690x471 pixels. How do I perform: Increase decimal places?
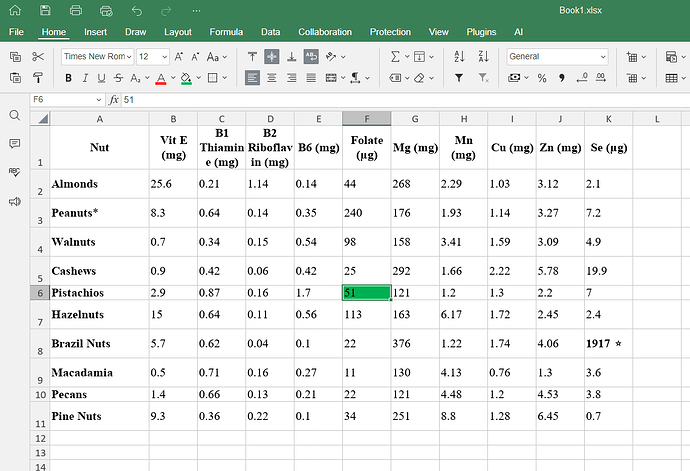pyautogui.click(x=601, y=78)
